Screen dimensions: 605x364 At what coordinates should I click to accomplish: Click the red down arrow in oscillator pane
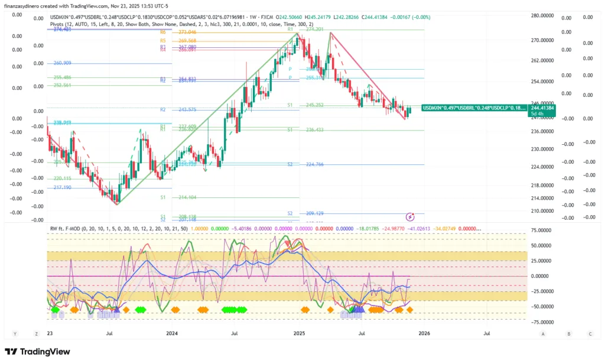coord(288,242)
